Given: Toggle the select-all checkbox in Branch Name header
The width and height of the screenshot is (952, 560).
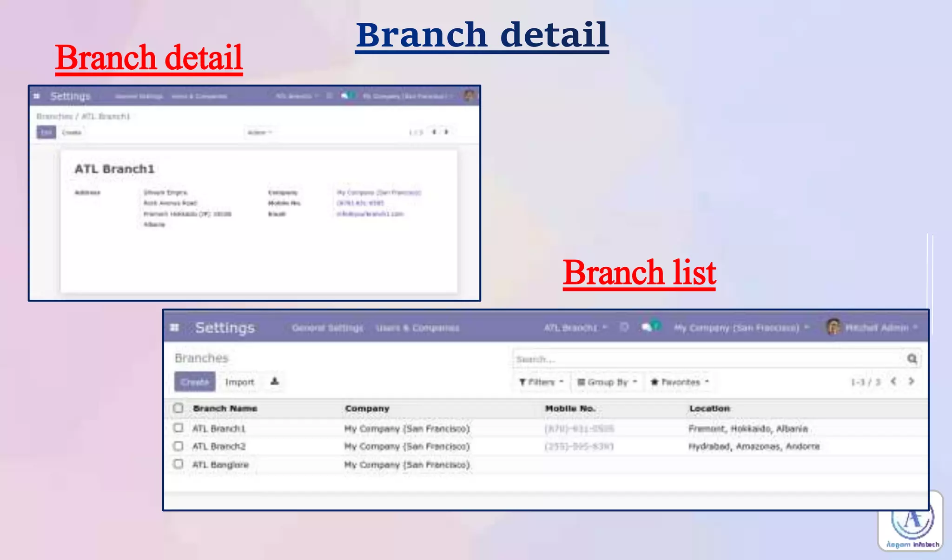Looking at the screenshot, I should click(178, 408).
